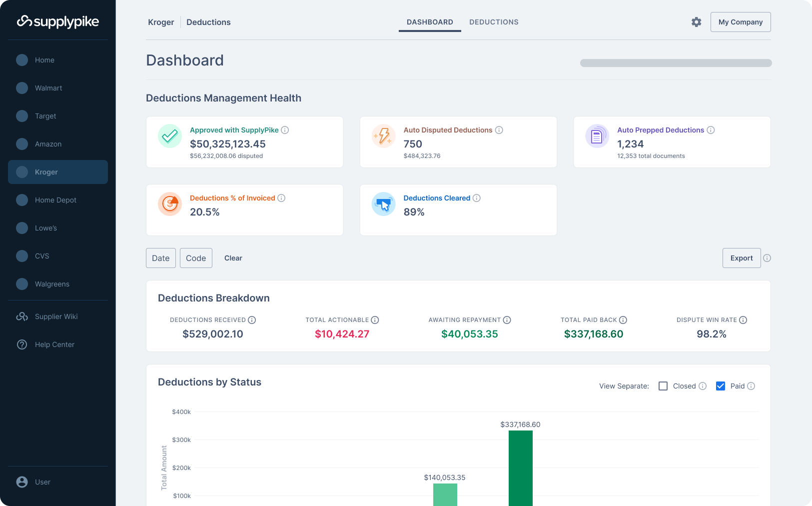Click the Home sidebar circle icon
Screen dimensions: 812x506
point(22,60)
